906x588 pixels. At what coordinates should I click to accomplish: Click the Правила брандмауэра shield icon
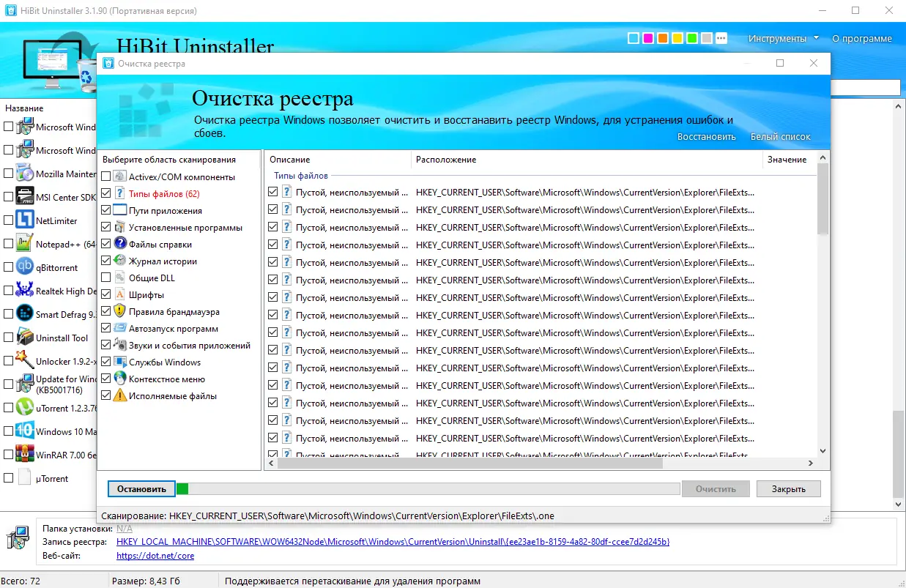click(120, 312)
